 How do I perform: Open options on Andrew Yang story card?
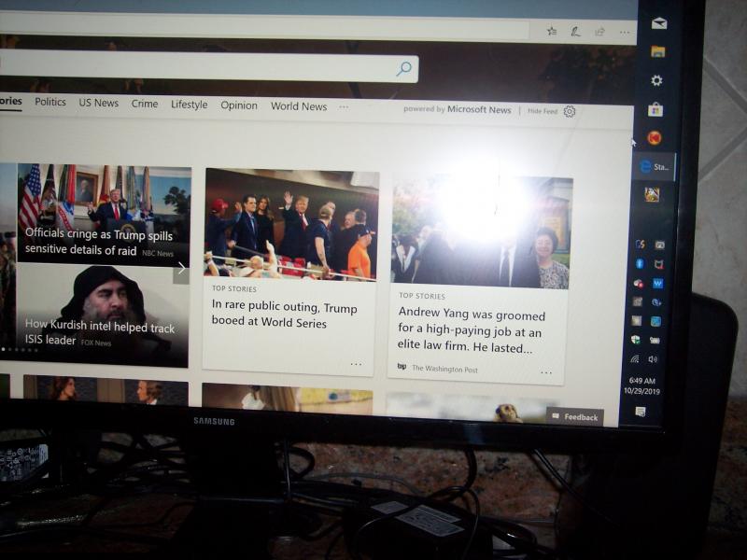[546, 372]
